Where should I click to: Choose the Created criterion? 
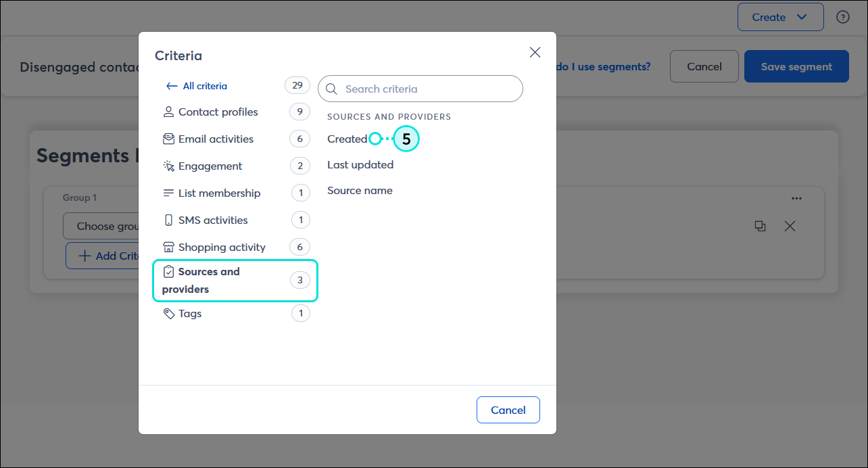coord(347,139)
